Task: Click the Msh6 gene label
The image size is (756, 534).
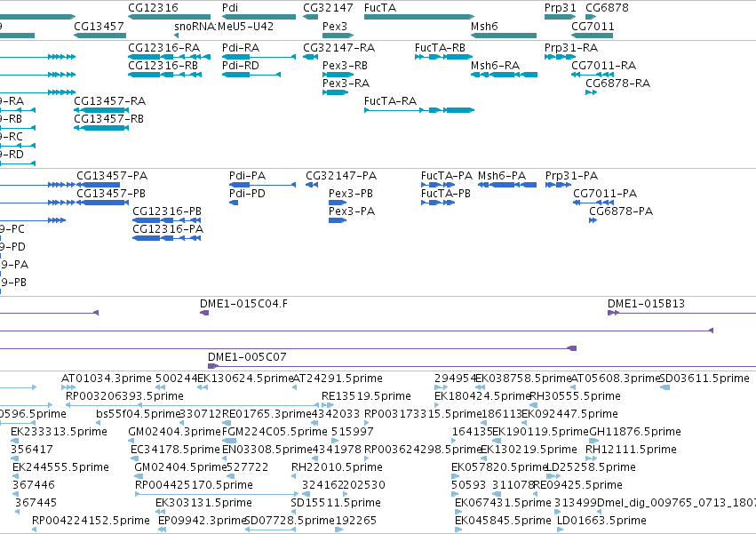Action: [484, 26]
